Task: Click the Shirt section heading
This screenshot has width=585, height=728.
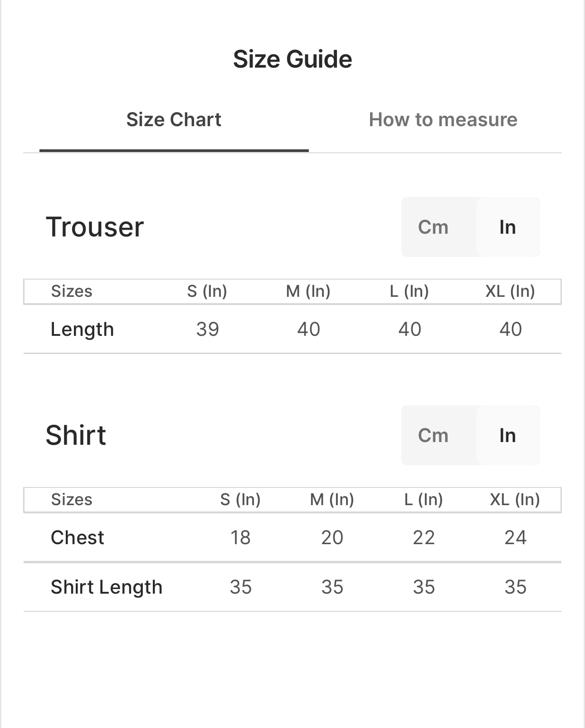Action: coord(76,435)
